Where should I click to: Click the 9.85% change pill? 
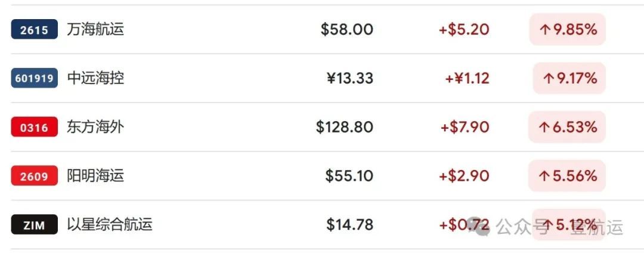[567, 30]
